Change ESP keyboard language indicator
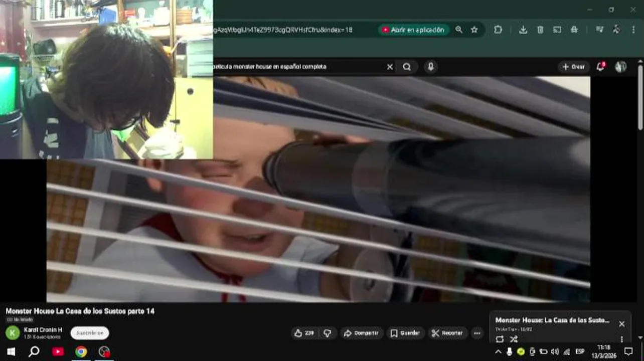 pyautogui.click(x=580, y=351)
